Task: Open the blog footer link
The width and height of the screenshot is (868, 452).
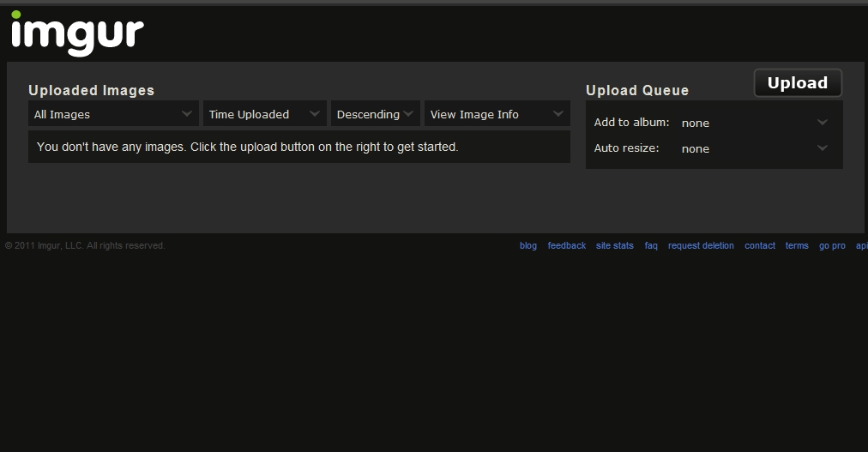Action: [528, 245]
